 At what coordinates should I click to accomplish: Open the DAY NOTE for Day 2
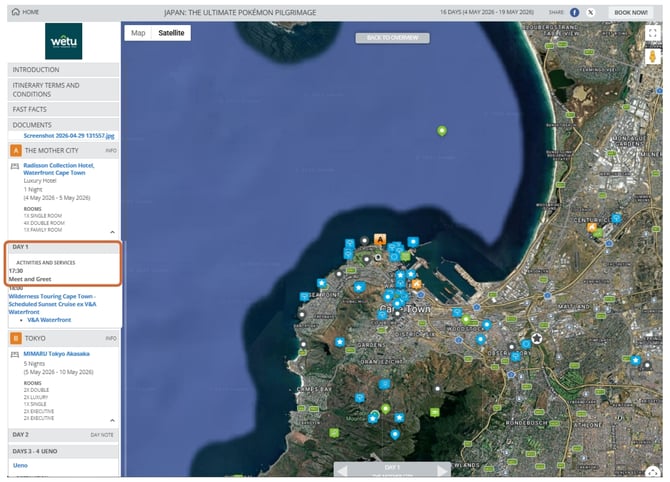pos(102,435)
